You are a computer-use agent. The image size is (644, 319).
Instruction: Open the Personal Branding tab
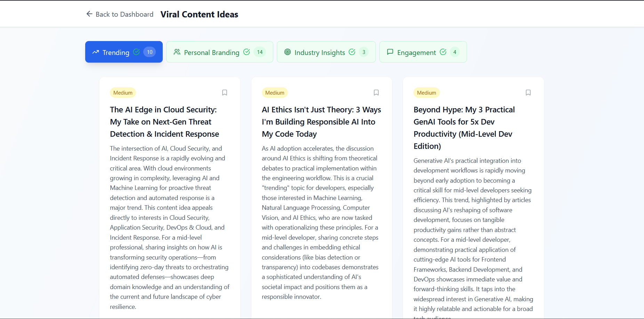click(220, 52)
